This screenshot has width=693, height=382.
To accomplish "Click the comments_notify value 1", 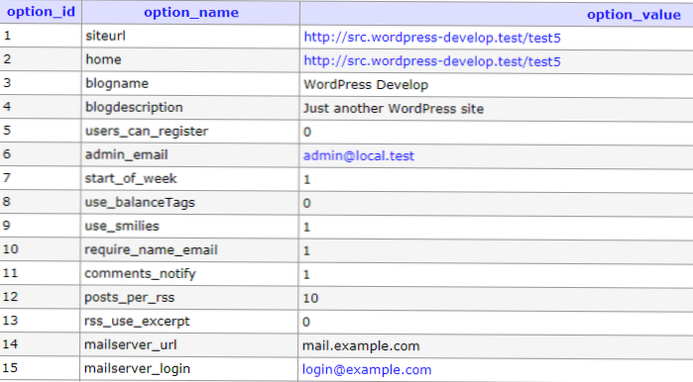I will pos(306,275).
